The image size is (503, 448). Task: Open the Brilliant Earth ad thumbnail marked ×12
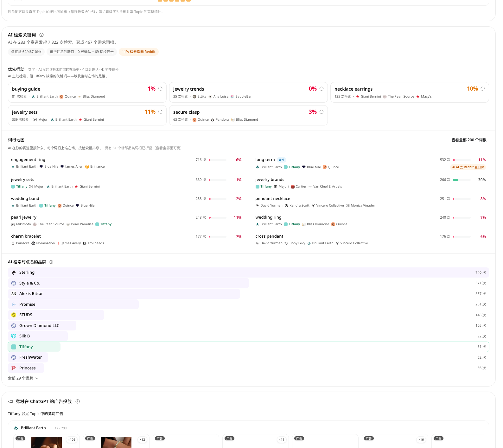pyautogui.click(x=116, y=442)
